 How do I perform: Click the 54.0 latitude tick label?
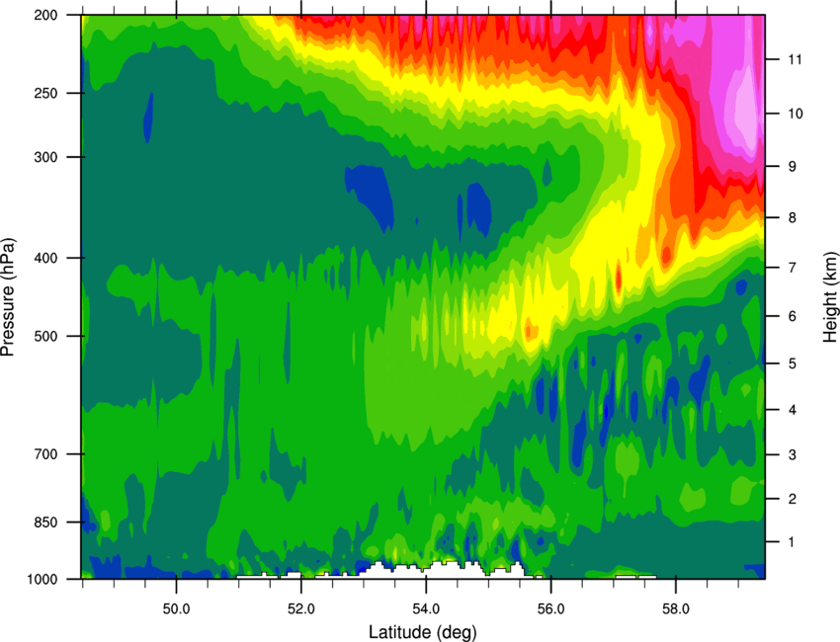point(426,608)
